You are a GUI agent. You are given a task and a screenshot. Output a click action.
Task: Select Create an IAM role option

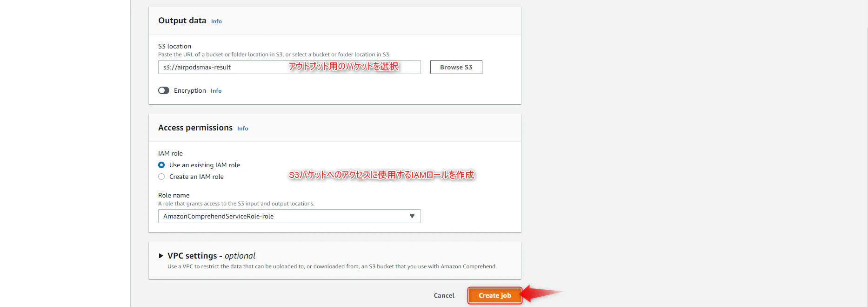tap(161, 177)
